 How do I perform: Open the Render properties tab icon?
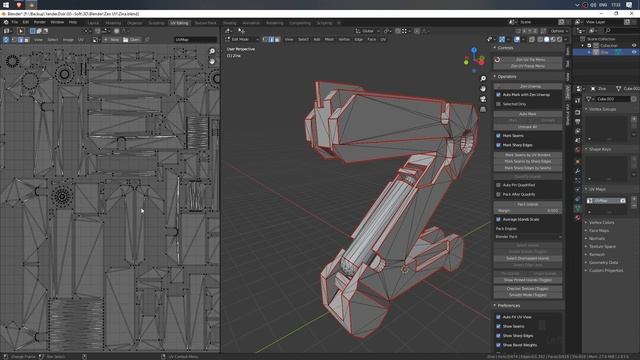(x=578, y=112)
